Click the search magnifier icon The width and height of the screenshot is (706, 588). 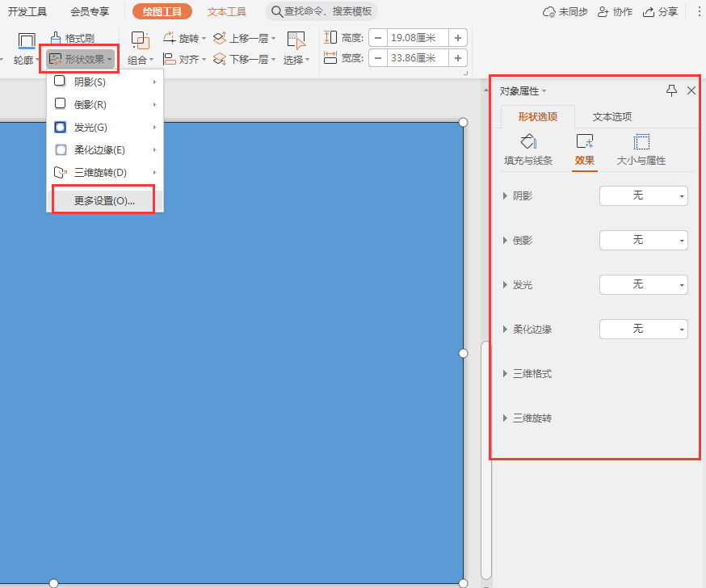click(x=277, y=11)
